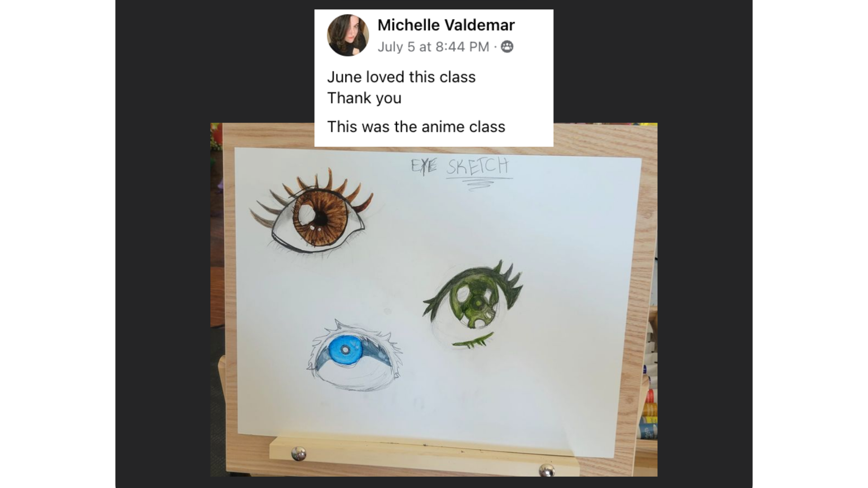
Task: Open the July 5 at 8:44 PM timestamp
Action: 433,47
